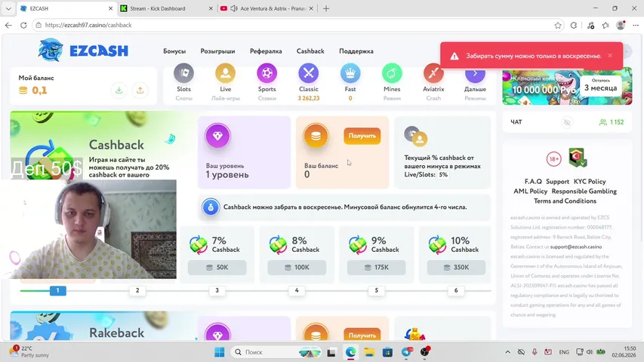Switch to Stream - Kick Dashboard tab

click(166, 8)
